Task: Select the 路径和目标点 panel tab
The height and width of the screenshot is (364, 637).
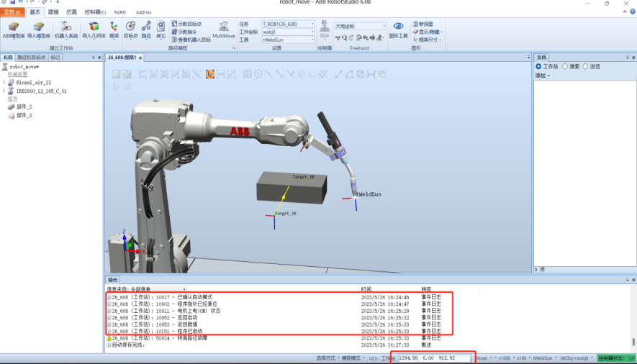Action: (31, 58)
